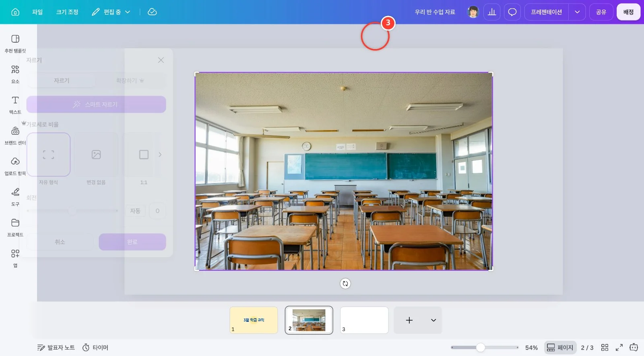Show more aspect ratio options

pyautogui.click(x=160, y=154)
